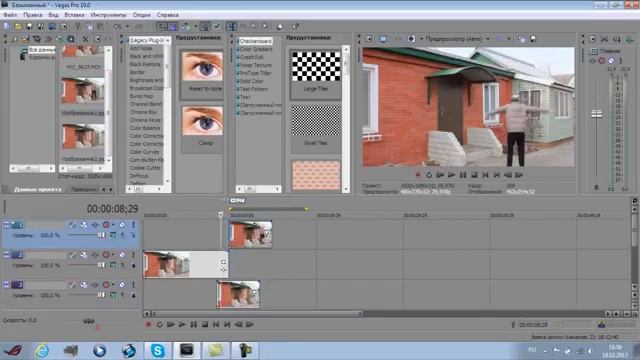Select Cookie Cutter in the plug-in list
The width and height of the screenshot is (640, 360).
click(145, 168)
